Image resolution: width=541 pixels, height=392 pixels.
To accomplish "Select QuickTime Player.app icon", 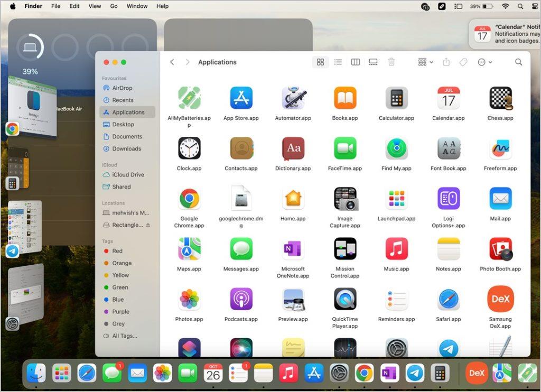I will click(345, 299).
